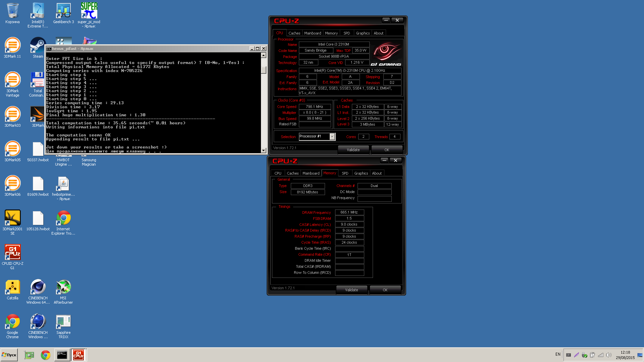Open Samsung Magician desktop shortcut
This screenshot has height=362, width=644.
click(x=89, y=162)
